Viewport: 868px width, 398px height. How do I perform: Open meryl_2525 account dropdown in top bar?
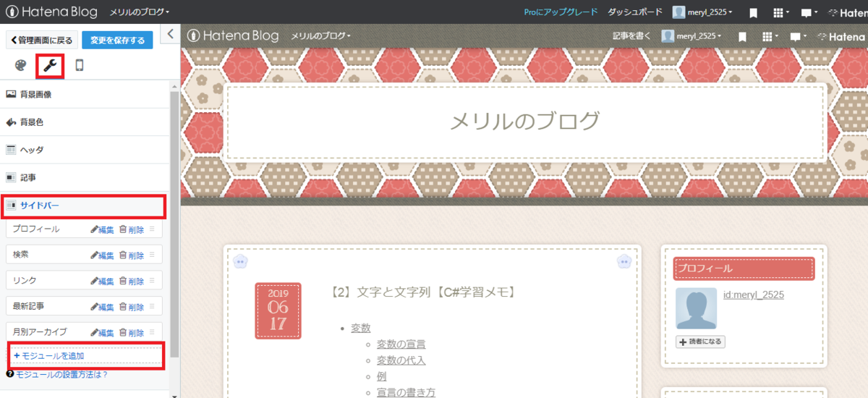click(x=702, y=12)
